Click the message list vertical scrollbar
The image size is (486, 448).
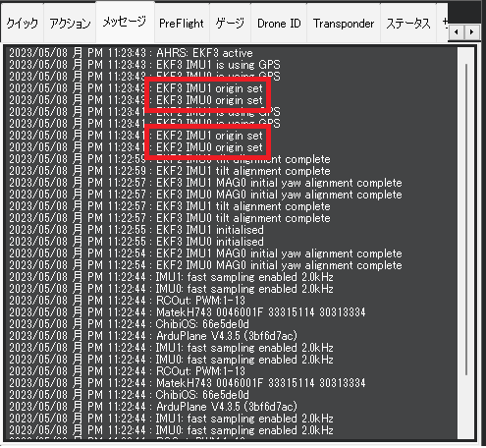click(x=465, y=243)
